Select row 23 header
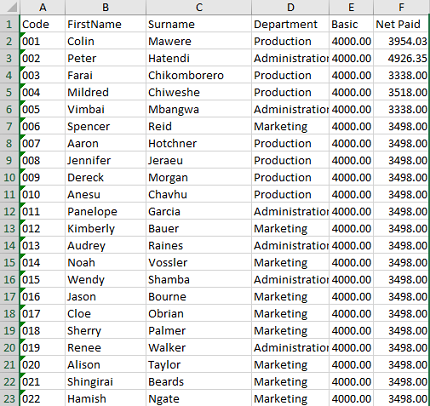The image size is (430, 406). tap(10, 399)
